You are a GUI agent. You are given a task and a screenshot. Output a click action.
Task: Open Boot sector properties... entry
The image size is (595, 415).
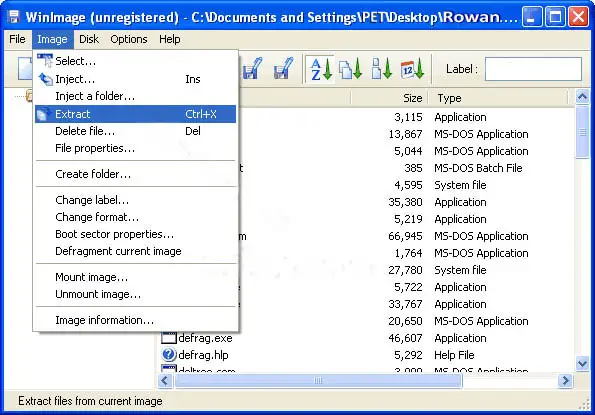(x=135, y=234)
